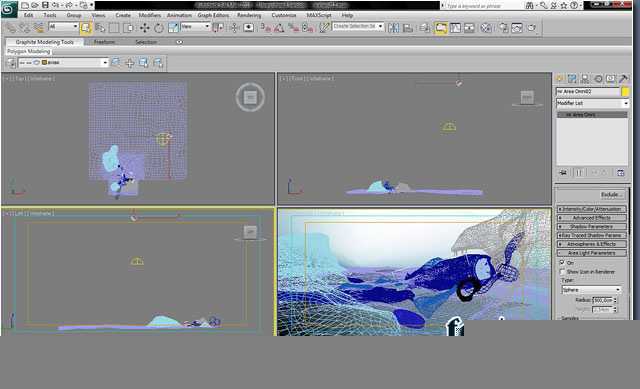Switch to the Motion command panel tab
This screenshot has width=640, height=389.
[x=598, y=78]
